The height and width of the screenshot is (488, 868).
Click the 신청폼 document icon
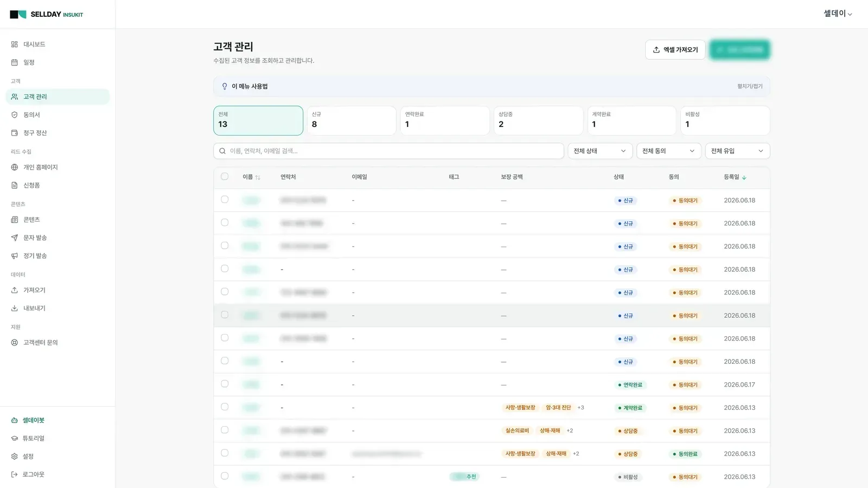pos(15,185)
